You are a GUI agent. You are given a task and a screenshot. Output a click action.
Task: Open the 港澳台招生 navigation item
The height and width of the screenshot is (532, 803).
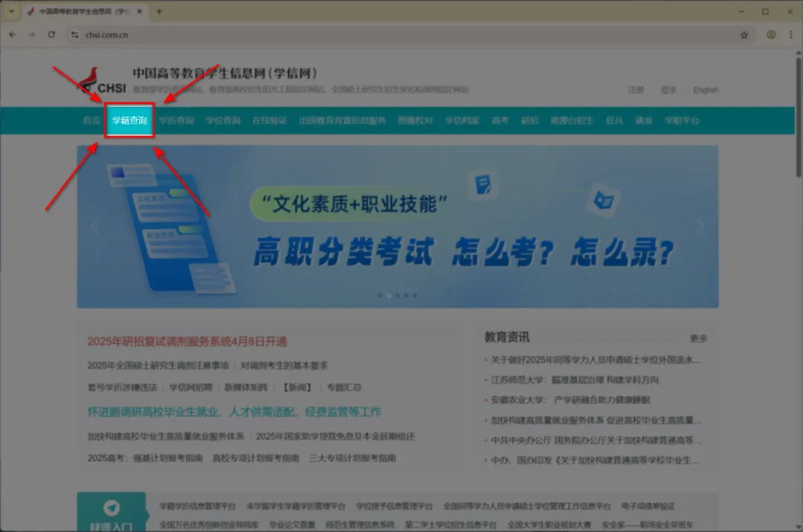pyautogui.click(x=572, y=120)
